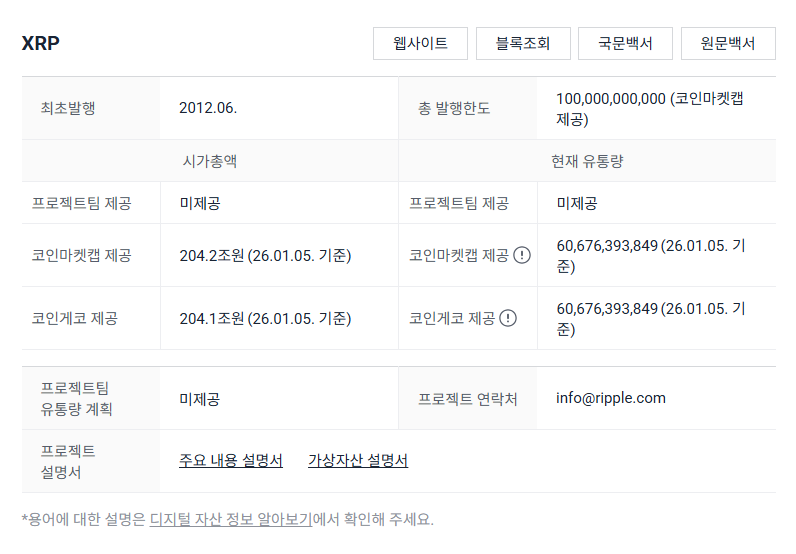Screen dimensions: 796x554
Task: Open the 웹사이트 button
Action: point(420,44)
